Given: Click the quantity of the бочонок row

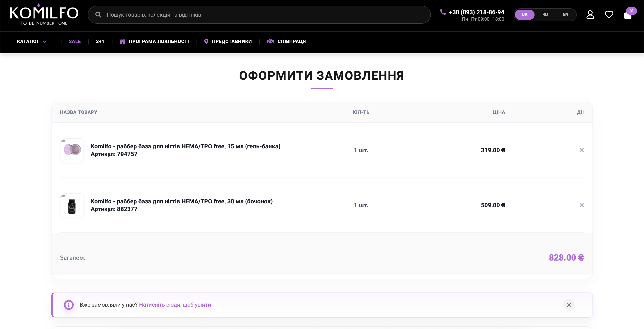Looking at the screenshot, I should click(x=361, y=205).
